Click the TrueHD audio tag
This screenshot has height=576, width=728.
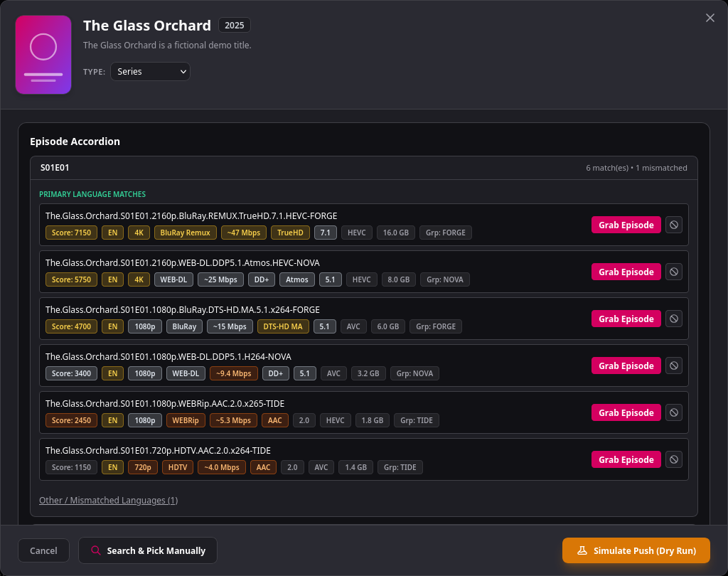point(290,233)
